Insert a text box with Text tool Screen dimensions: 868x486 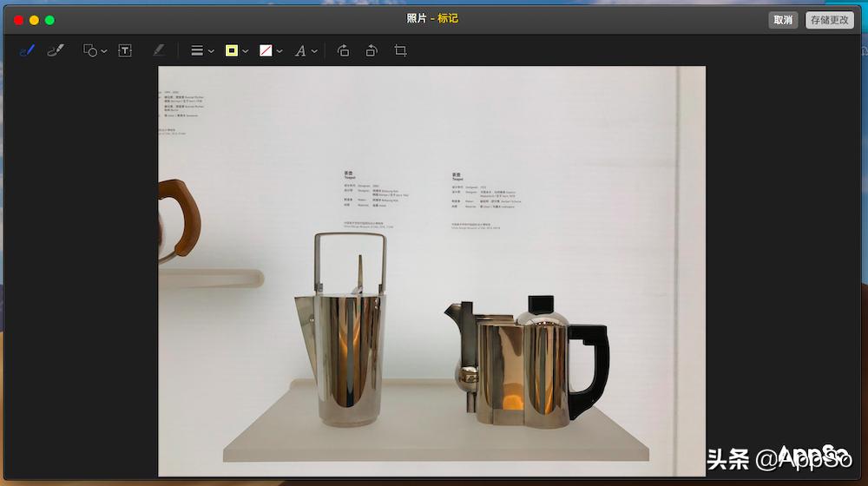pos(125,51)
